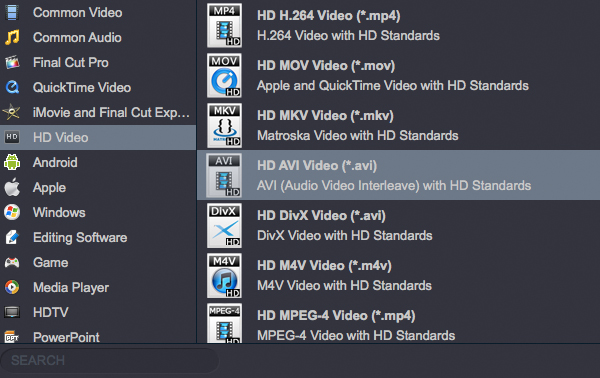Open the Media Player category
Screen dimensions: 600x378
98,287
